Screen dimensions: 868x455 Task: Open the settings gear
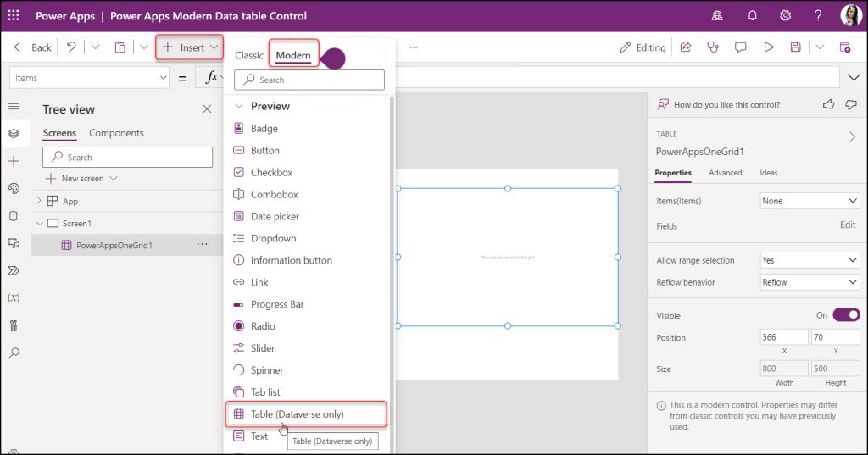[785, 15]
